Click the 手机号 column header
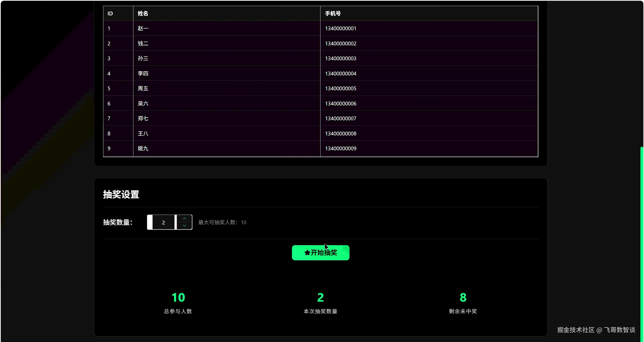 coord(333,14)
